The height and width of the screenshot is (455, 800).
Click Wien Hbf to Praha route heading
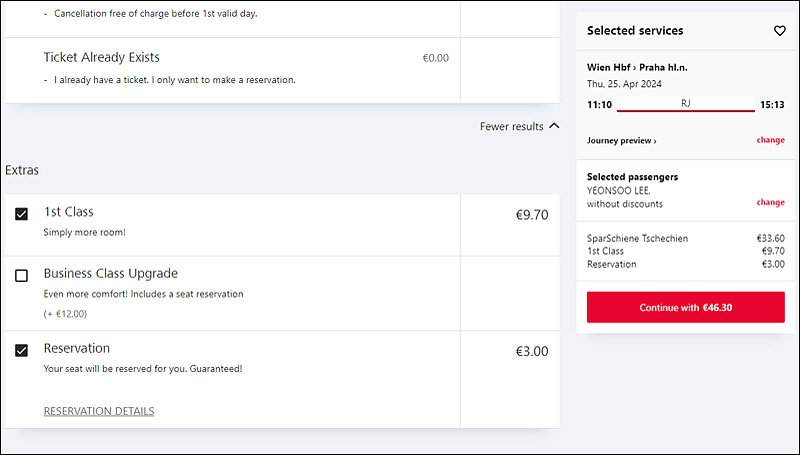point(637,67)
